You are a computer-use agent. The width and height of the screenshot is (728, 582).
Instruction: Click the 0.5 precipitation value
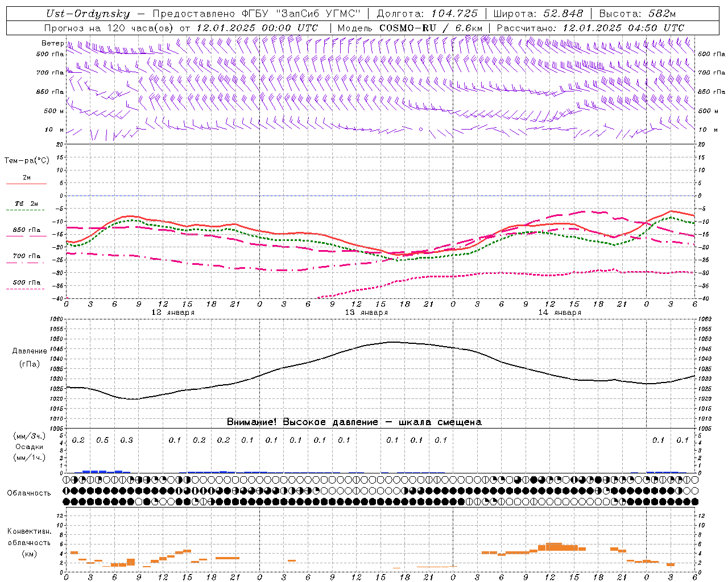click(x=102, y=440)
